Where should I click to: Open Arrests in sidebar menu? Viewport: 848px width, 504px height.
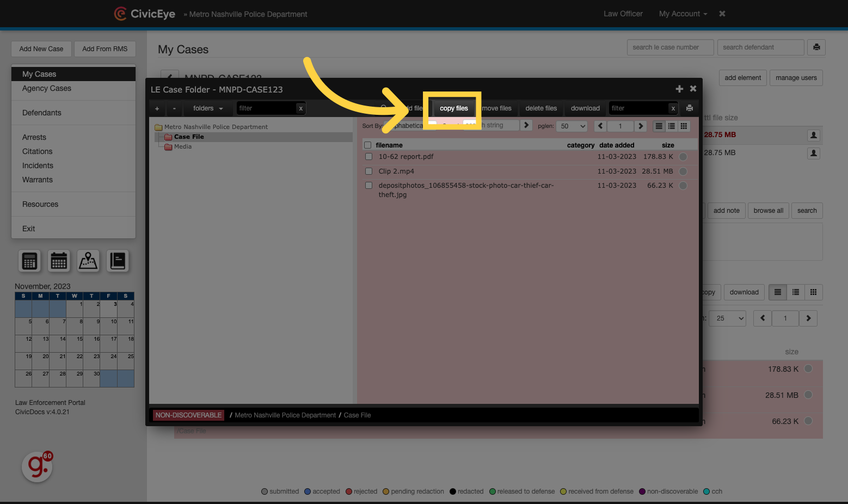pos(34,137)
